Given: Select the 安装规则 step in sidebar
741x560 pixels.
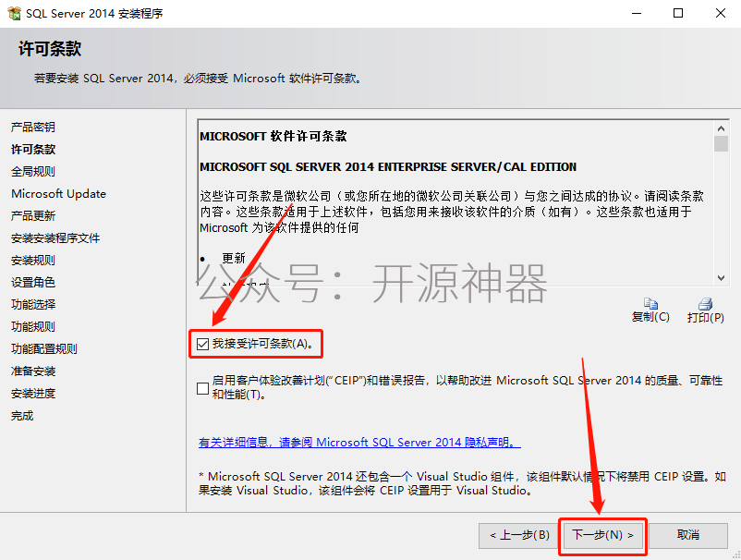Looking at the screenshot, I should pos(33,261).
